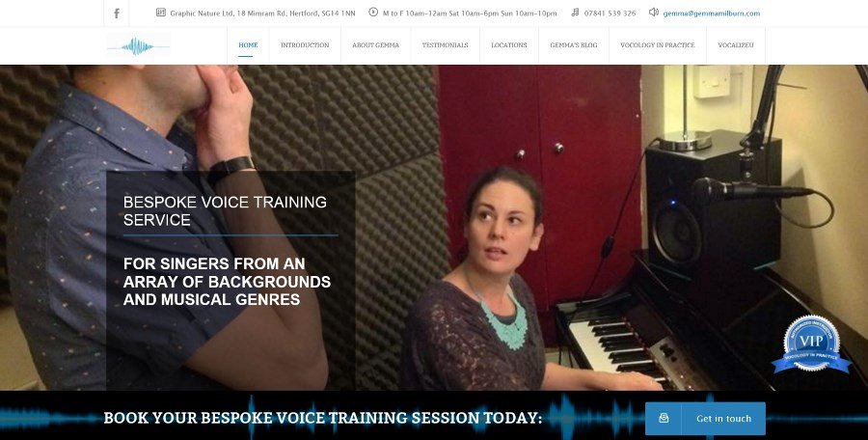The height and width of the screenshot is (440, 868).
Task: Click the contact icon on Get in touch
Action: coord(664,419)
